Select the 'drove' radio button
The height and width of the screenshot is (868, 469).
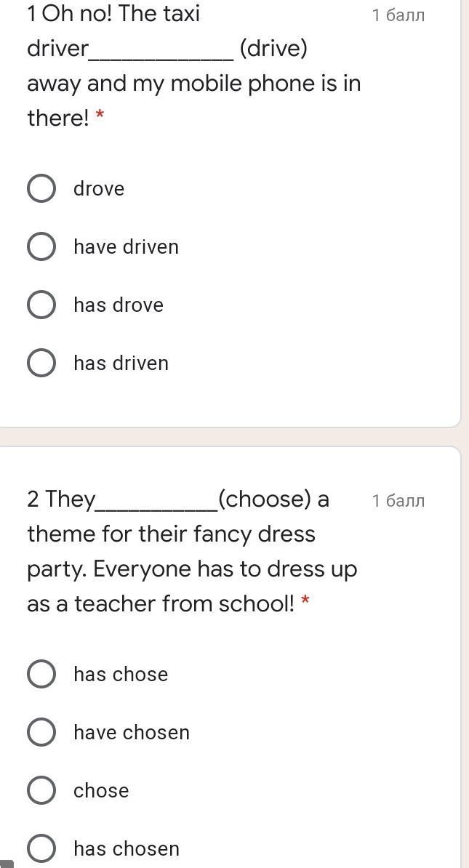pyautogui.click(x=41, y=188)
